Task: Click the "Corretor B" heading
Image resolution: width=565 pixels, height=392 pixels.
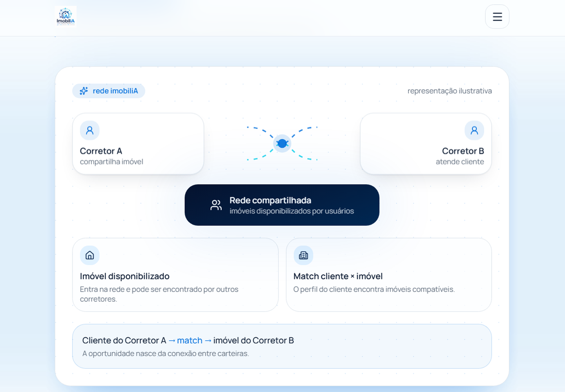Action: pos(463,151)
